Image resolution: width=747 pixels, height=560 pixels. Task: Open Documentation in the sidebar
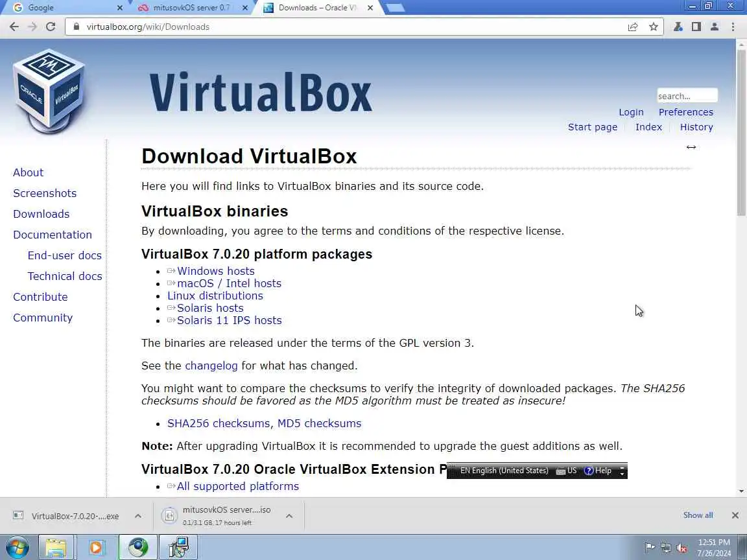coord(53,234)
